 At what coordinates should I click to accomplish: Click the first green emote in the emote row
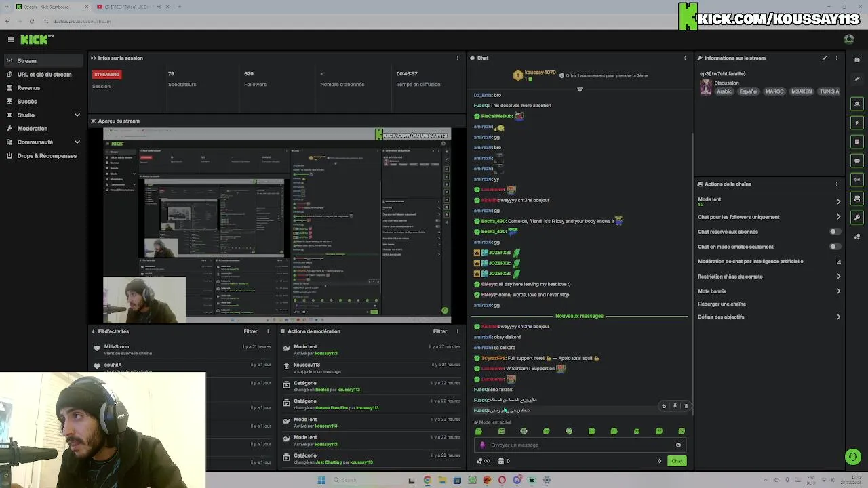click(479, 431)
